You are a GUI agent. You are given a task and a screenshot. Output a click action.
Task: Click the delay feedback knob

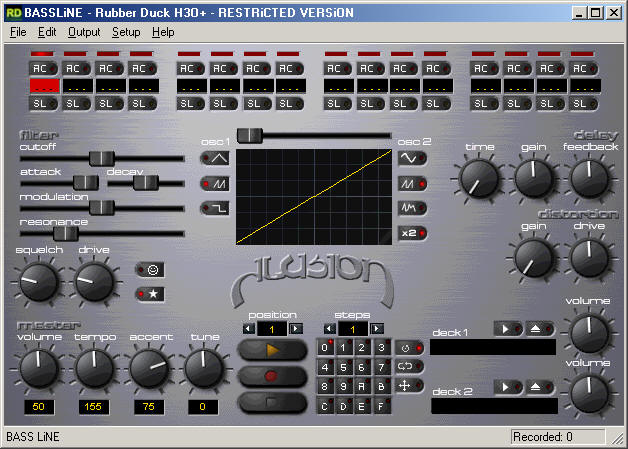[590, 179]
